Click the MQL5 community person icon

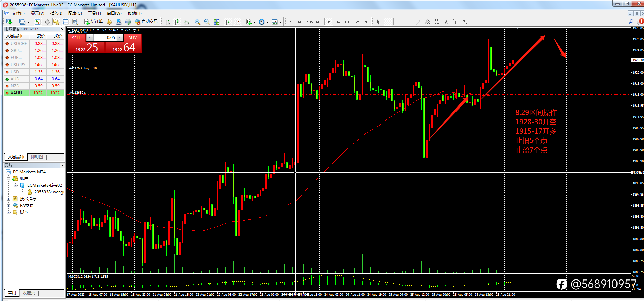(119, 22)
